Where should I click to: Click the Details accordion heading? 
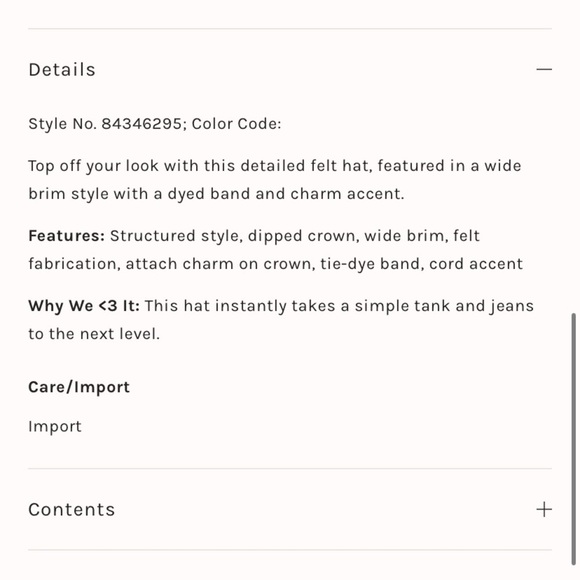(x=62, y=70)
